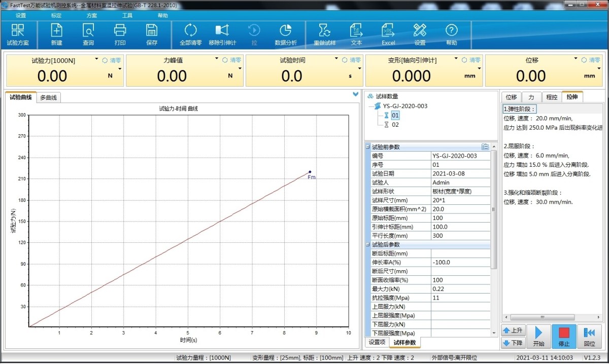Open the mm unit dropdown for 变形

tap(480, 69)
